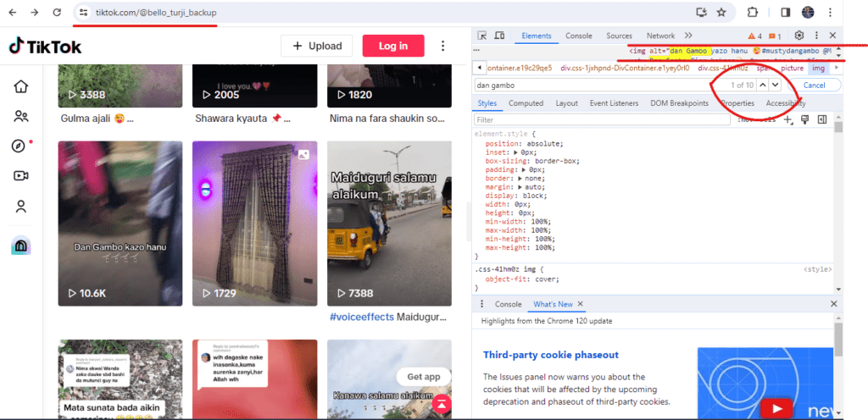
Task: Open the Chrome profile avatar
Action: pos(808,12)
